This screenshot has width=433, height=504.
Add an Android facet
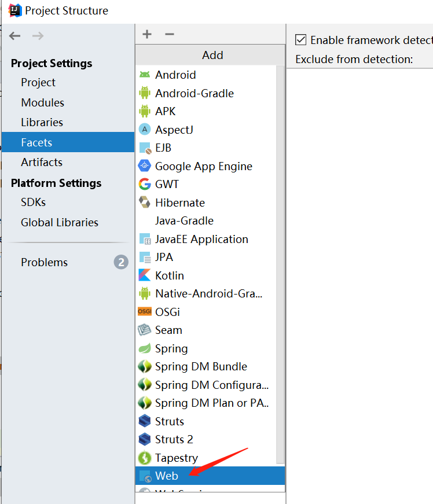175,75
